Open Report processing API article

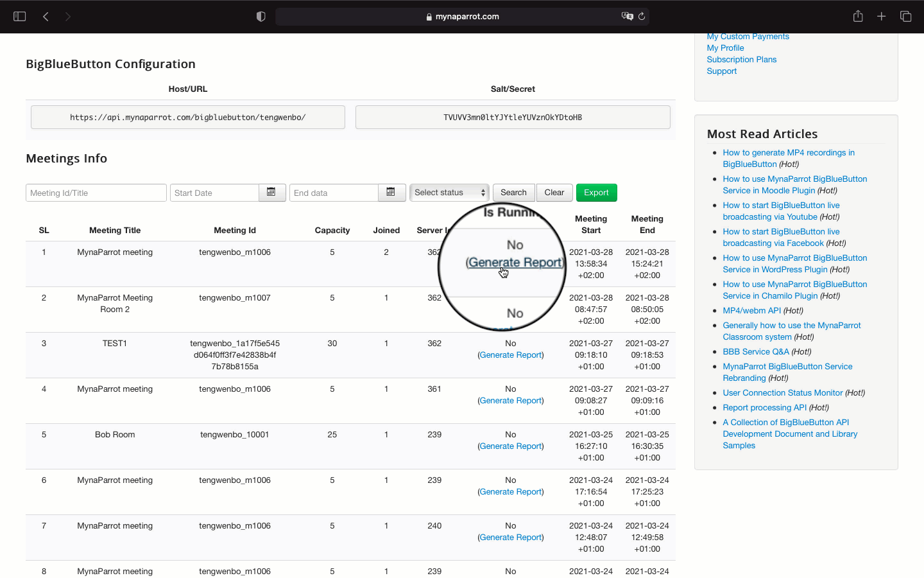[764, 408]
